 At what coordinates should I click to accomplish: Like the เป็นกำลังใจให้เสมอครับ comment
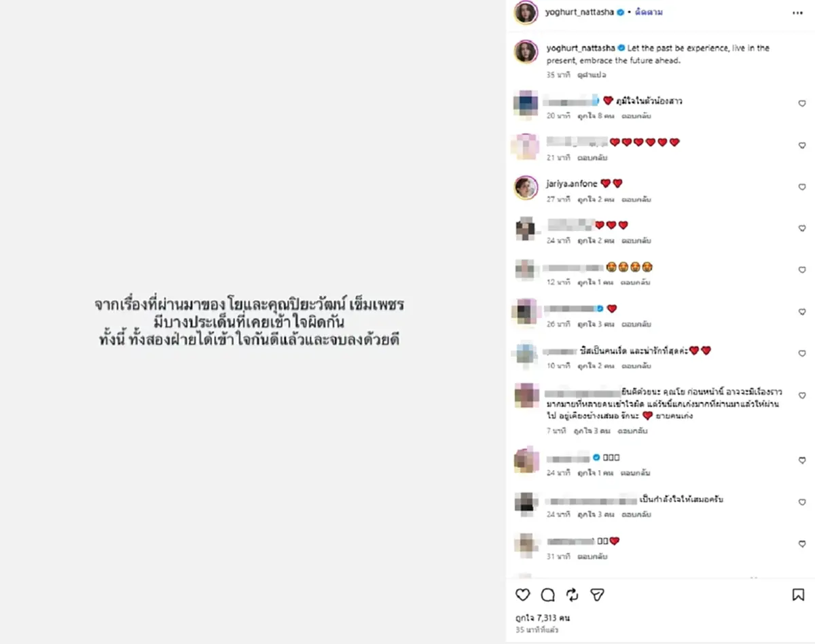point(802,503)
